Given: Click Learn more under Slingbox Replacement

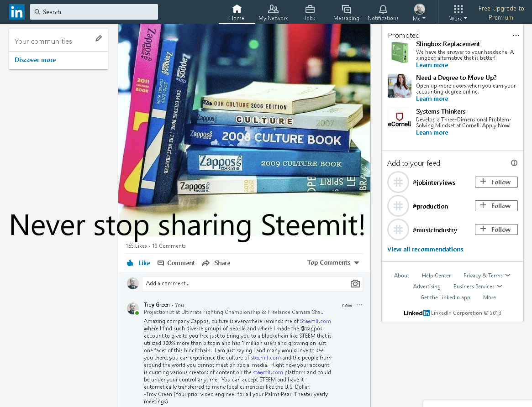Looking at the screenshot, I should click(432, 65).
